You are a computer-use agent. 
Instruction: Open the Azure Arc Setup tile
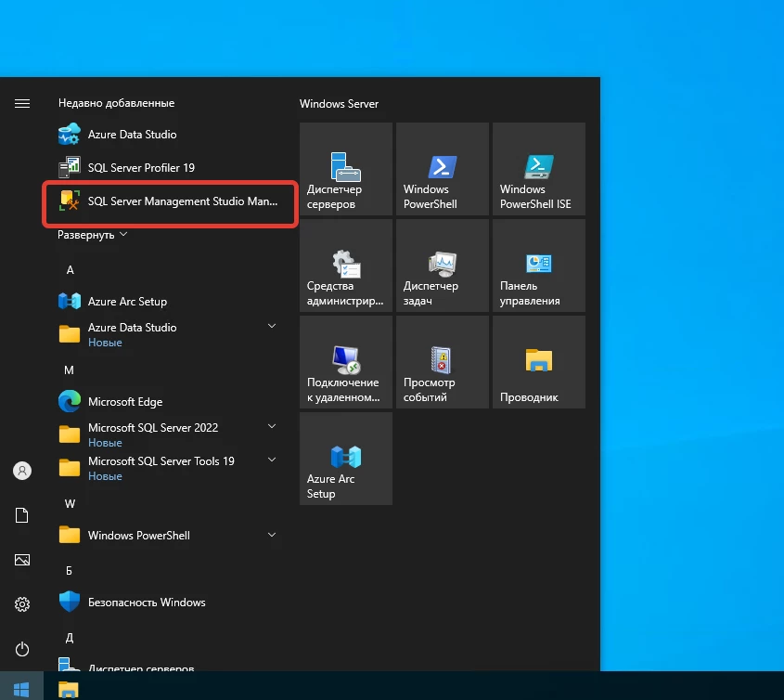click(x=345, y=459)
